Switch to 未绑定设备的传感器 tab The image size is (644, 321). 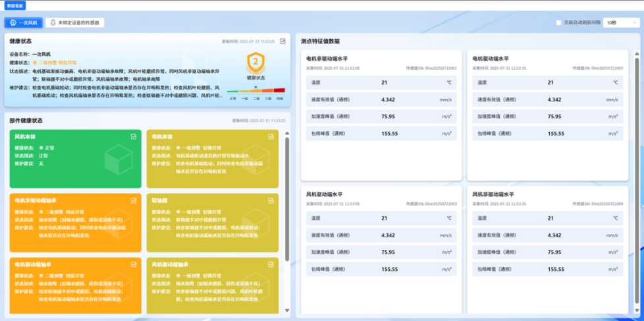(76, 22)
